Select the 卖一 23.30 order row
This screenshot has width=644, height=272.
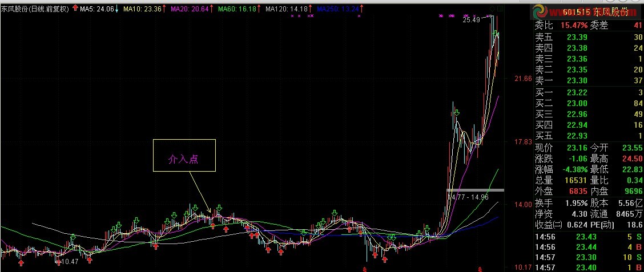click(x=589, y=80)
